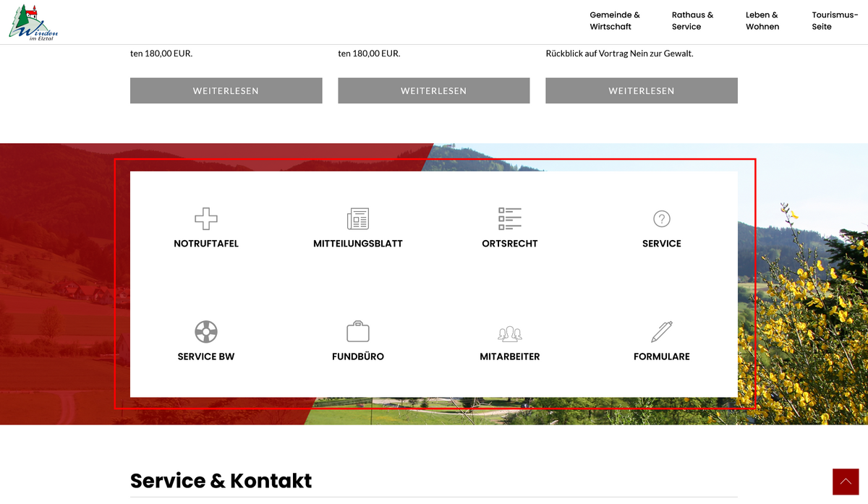Click the "Service & Kontakt" heading

[221, 481]
